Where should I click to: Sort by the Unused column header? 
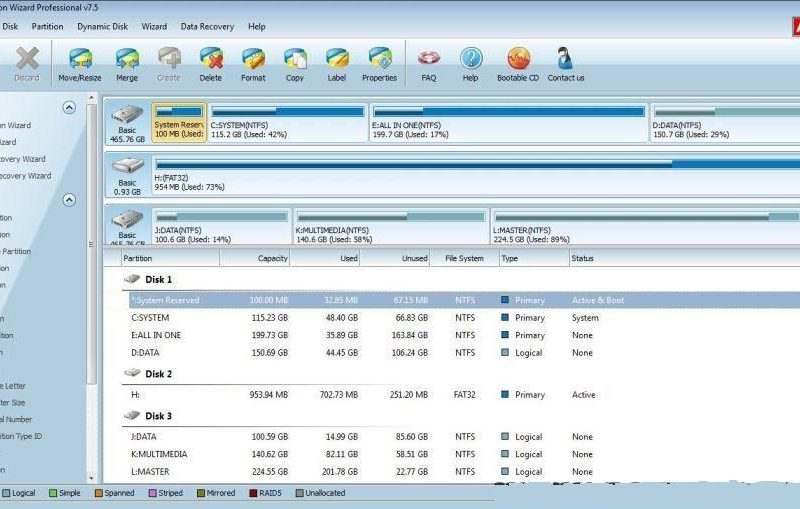(395, 259)
